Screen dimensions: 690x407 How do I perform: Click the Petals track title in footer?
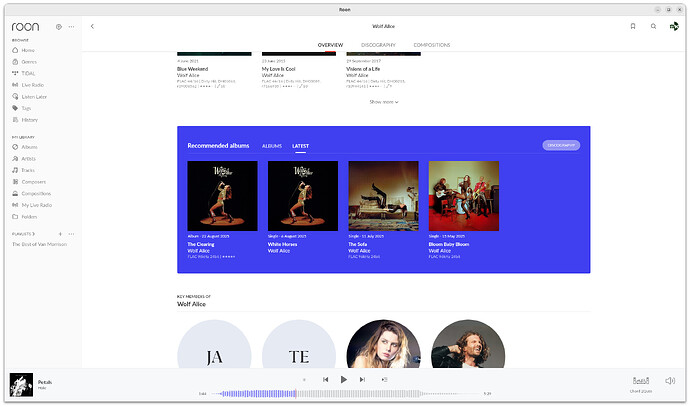45,382
